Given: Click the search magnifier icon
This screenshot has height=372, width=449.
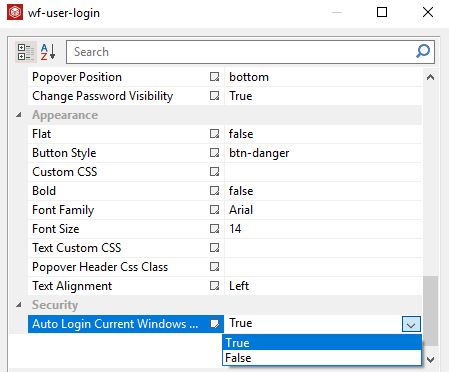Looking at the screenshot, I should tap(423, 52).
